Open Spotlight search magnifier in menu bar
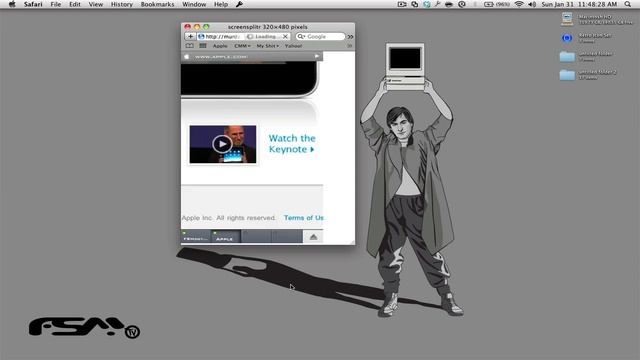Viewport: 640px width, 360px height. coord(628,4)
